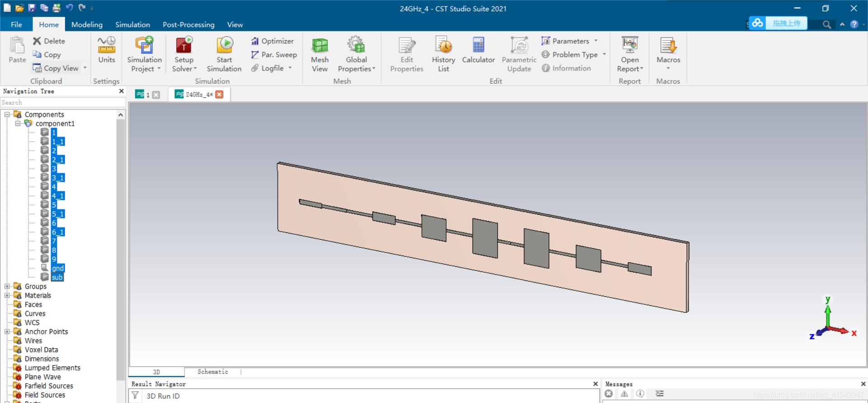Select the gnd solid in tree
The image size is (868, 403).
pos(58,268)
